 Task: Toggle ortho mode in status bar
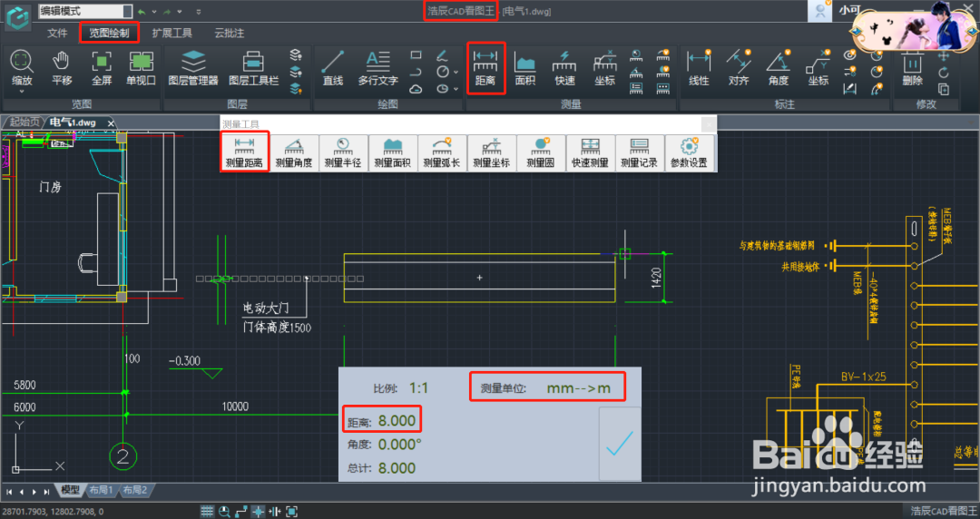click(241, 512)
